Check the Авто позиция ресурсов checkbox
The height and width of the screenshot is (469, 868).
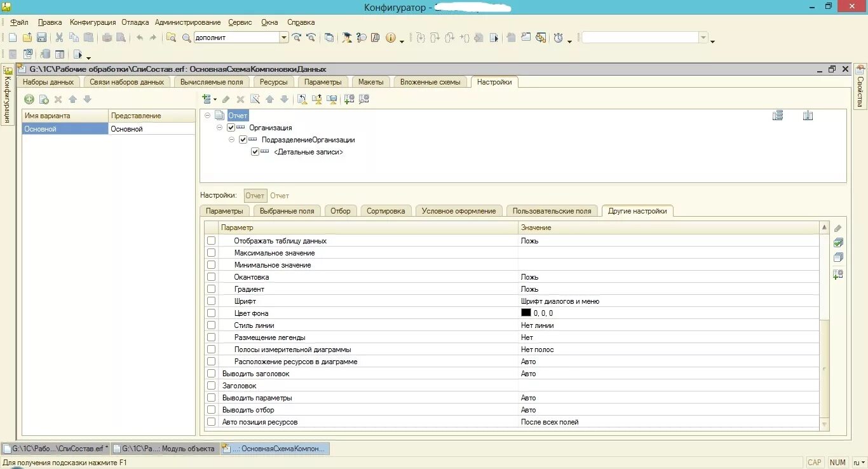tap(212, 422)
